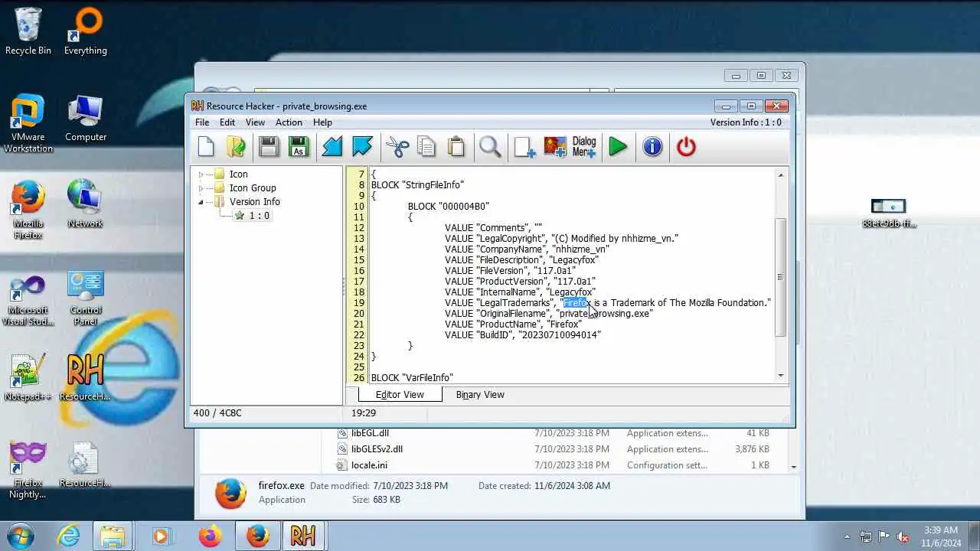Click the volume icon in the system tray
980x551 pixels.
[x=903, y=536]
